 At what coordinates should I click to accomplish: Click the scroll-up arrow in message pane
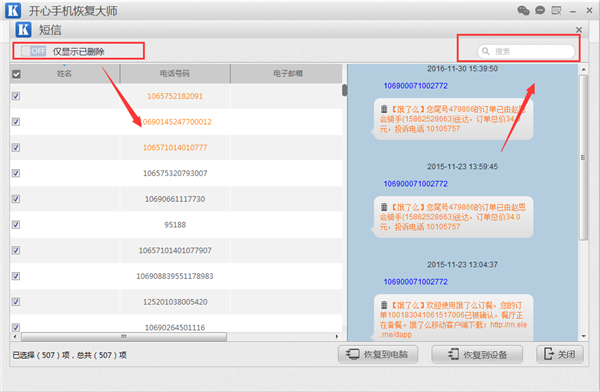[x=584, y=70]
